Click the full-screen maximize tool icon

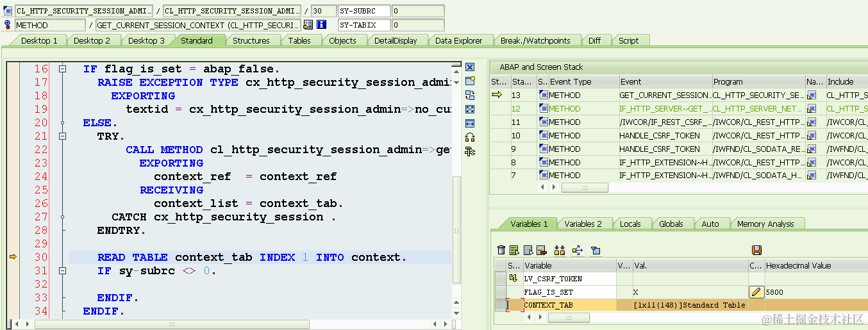click(x=470, y=109)
